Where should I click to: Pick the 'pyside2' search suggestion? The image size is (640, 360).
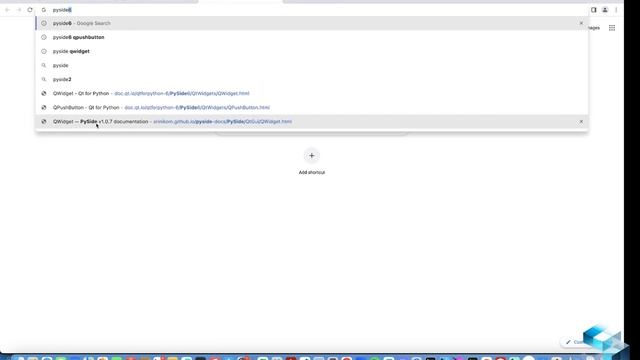[312, 79]
